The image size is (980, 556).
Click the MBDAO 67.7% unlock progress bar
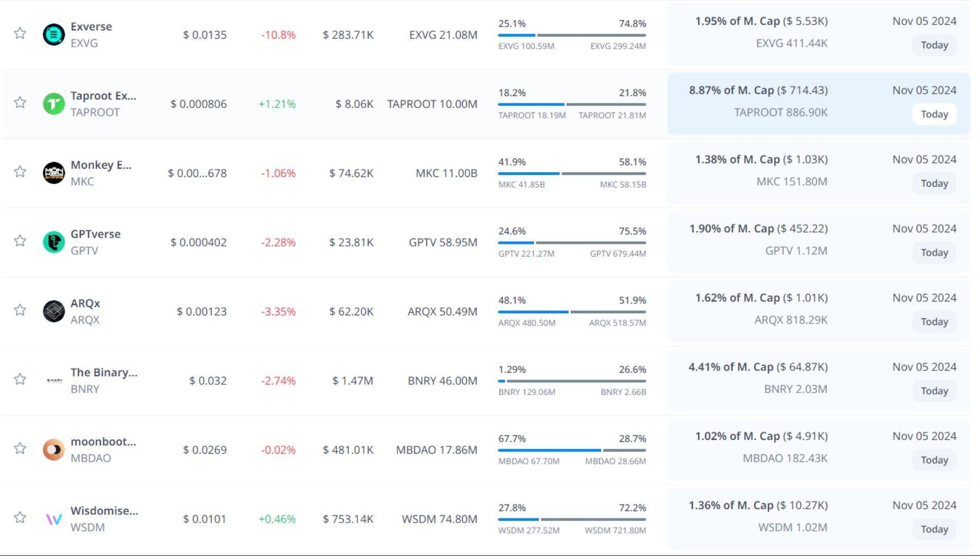(571, 450)
